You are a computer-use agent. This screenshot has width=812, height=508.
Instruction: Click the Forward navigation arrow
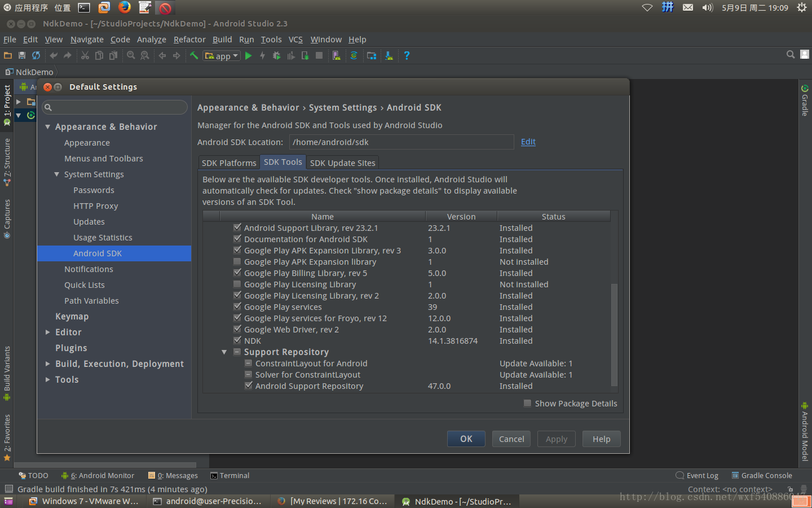(176, 55)
